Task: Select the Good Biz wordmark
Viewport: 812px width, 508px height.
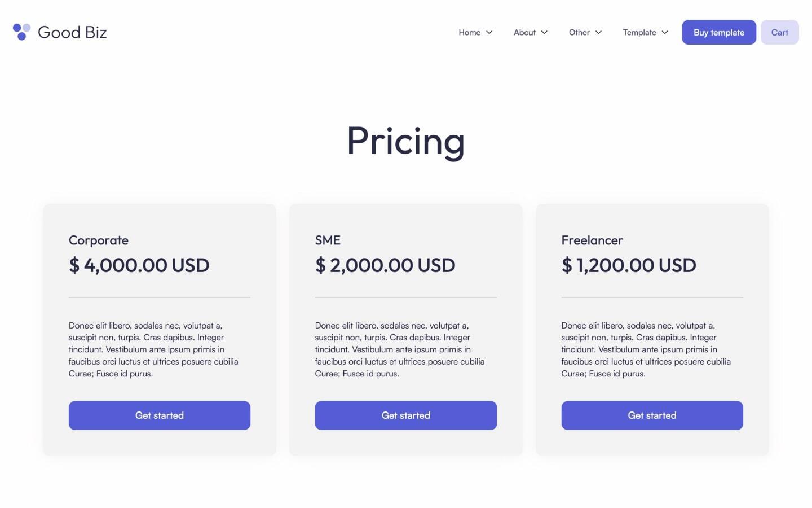Action: pos(72,32)
